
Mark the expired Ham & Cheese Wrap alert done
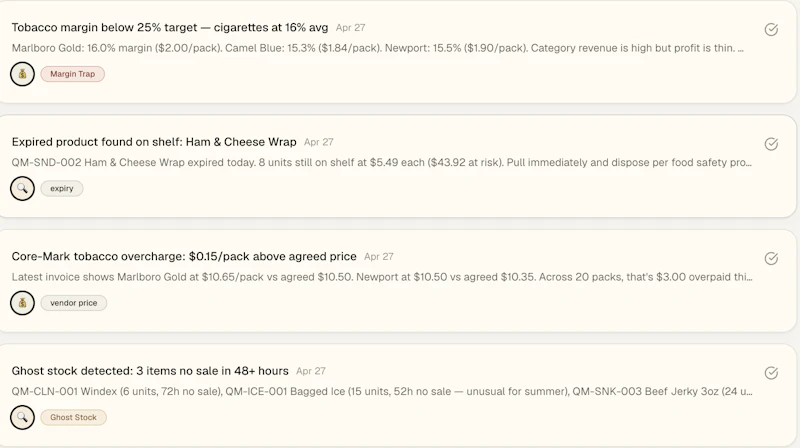click(771, 144)
